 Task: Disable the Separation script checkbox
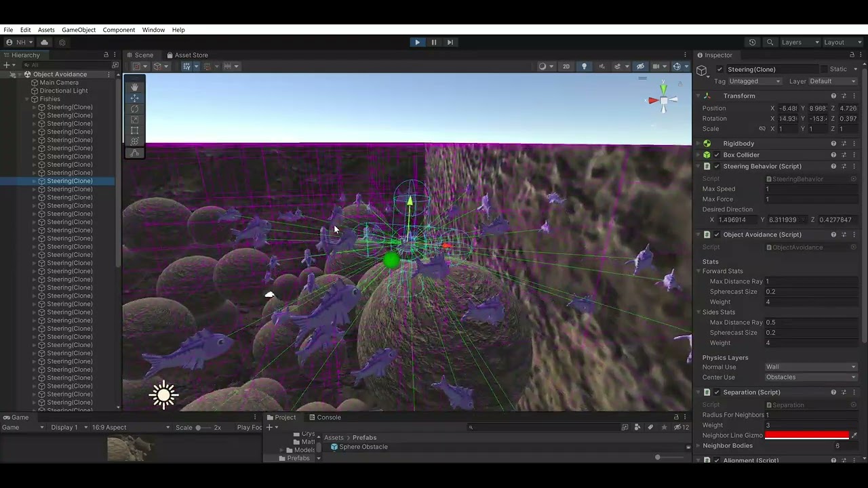[x=717, y=392]
